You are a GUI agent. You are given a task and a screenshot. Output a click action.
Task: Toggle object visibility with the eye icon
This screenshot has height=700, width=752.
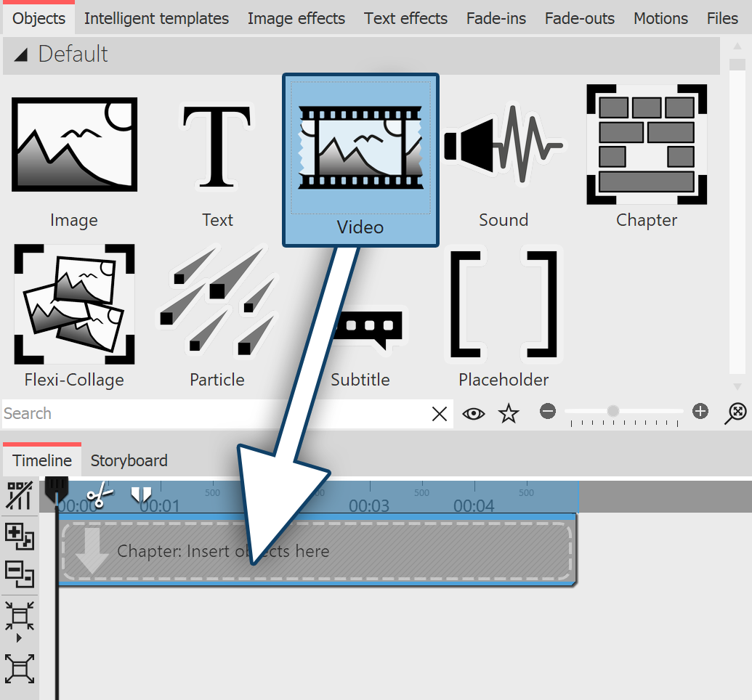474,413
